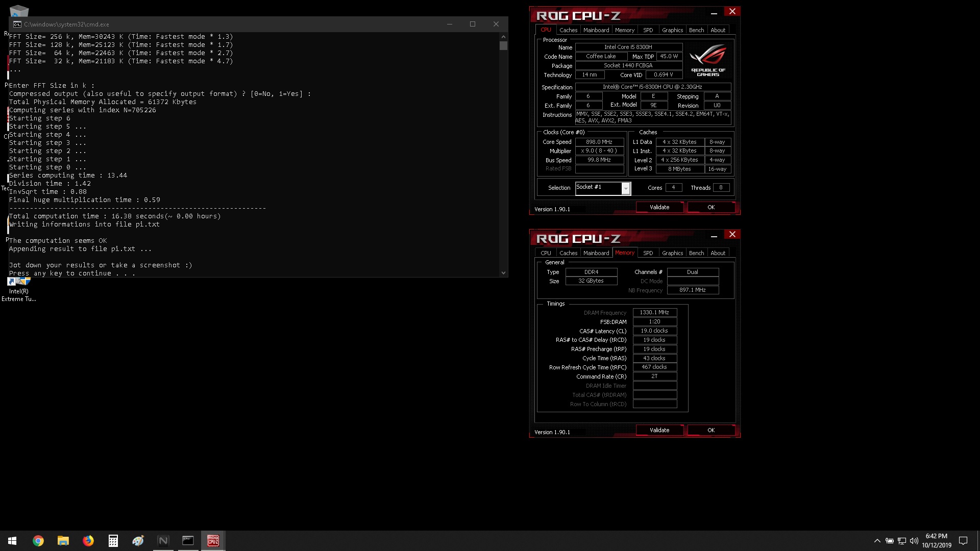Click the cmd.exe title bar icon

[17, 24]
